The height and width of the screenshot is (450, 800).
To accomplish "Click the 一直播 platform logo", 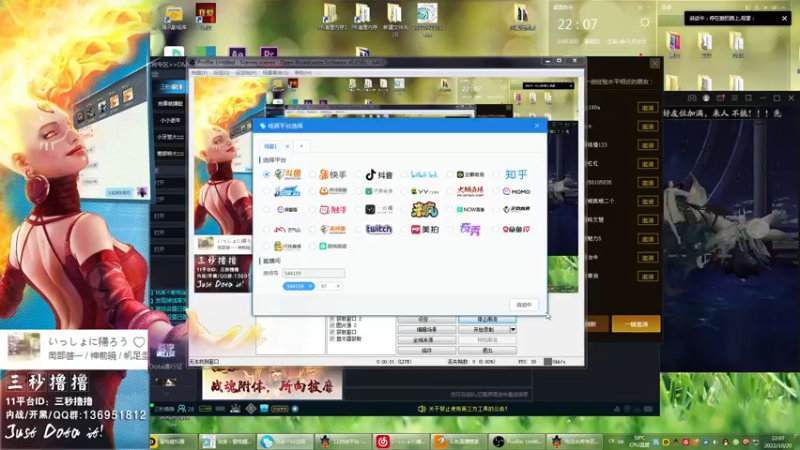I will point(379,210).
